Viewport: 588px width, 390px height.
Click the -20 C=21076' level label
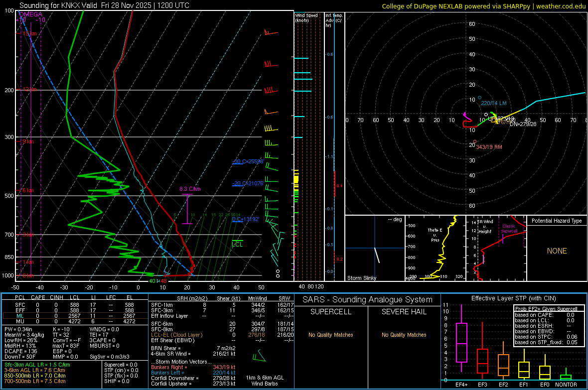point(248,183)
